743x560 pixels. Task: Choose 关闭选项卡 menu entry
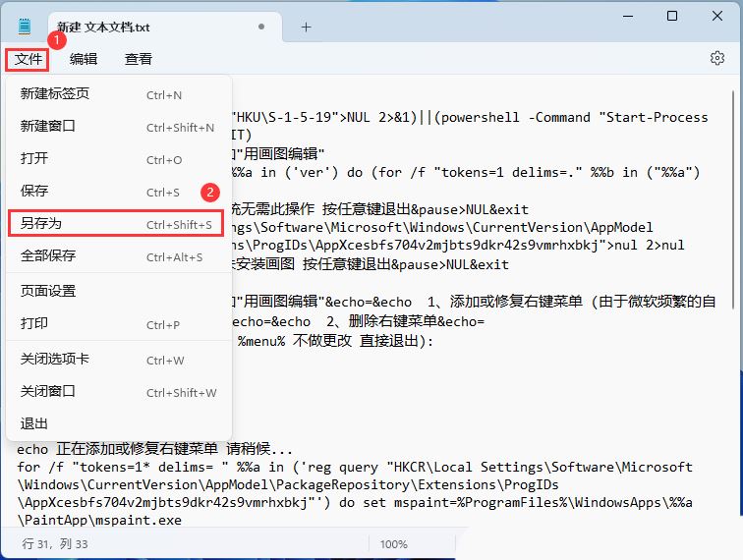pyautogui.click(x=119, y=360)
